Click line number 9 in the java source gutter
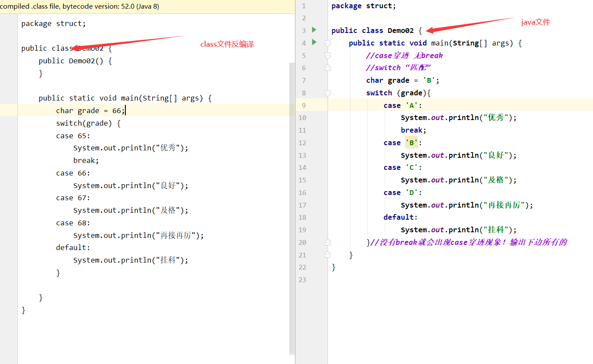 (x=304, y=105)
